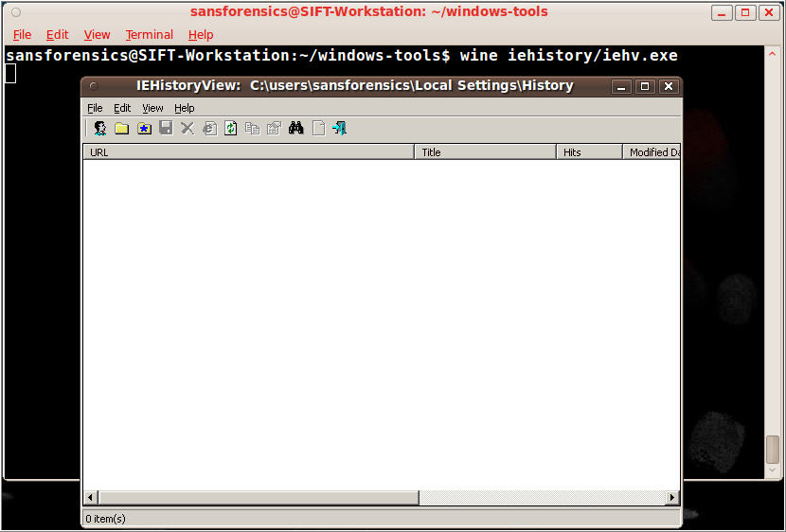Close the IEHistoryView window
Image resolution: width=786 pixels, height=532 pixels.
669,87
